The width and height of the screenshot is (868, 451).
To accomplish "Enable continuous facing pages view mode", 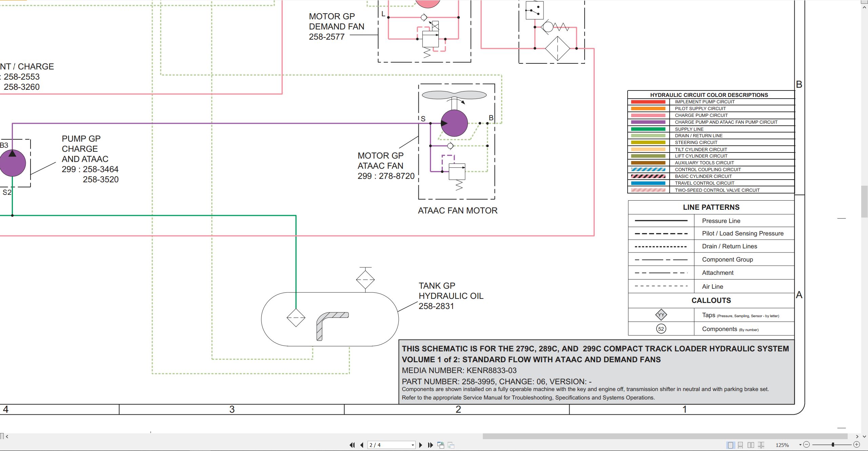I will pos(761,445).
